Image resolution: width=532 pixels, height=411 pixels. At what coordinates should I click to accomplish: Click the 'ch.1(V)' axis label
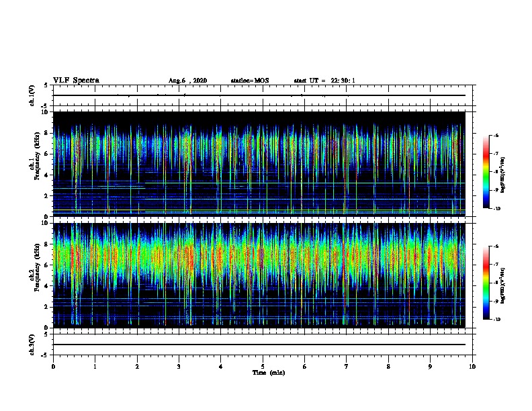coord(32,95)
